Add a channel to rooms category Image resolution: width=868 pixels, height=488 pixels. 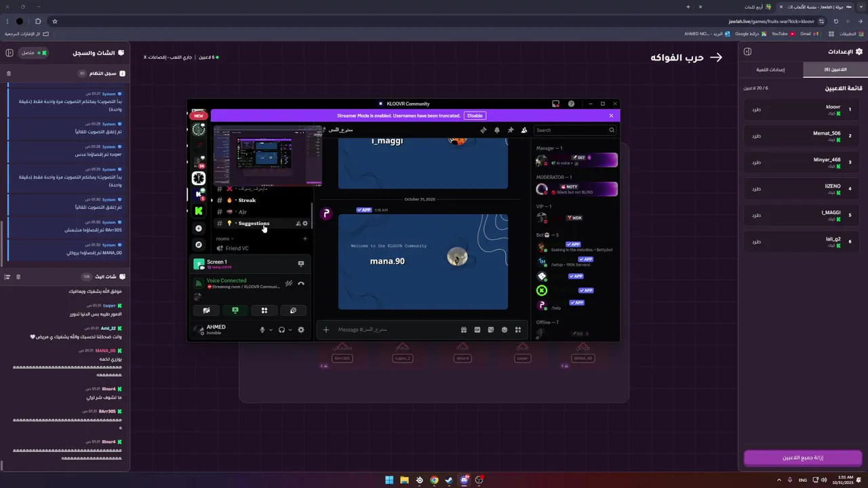click(304, 239)
